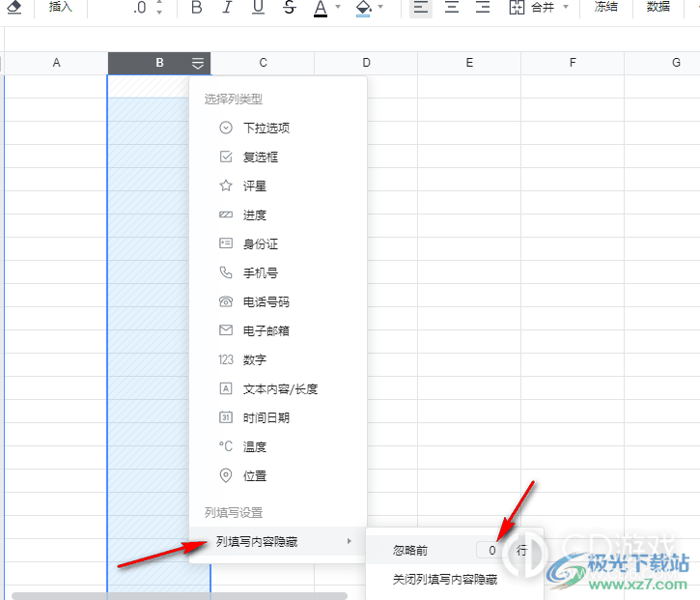Toggle italic formatting
The image size is (700, 600).
(x=227, y=8)
